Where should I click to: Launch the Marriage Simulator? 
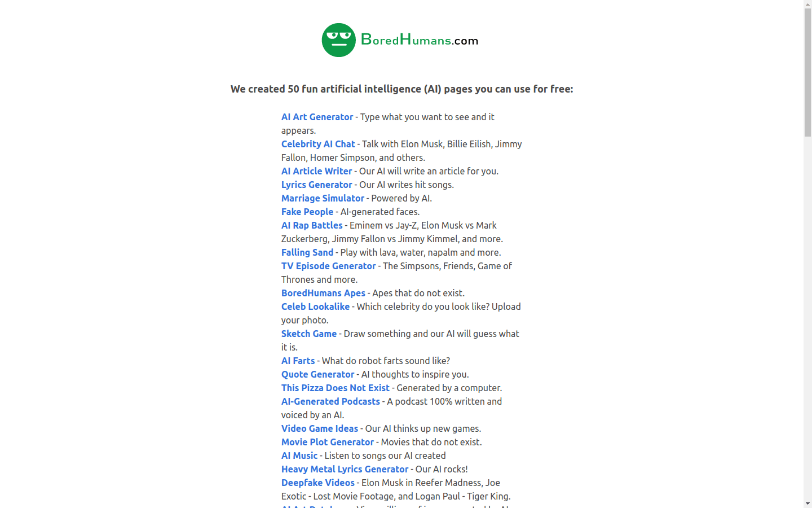click(x=323, y=198)
